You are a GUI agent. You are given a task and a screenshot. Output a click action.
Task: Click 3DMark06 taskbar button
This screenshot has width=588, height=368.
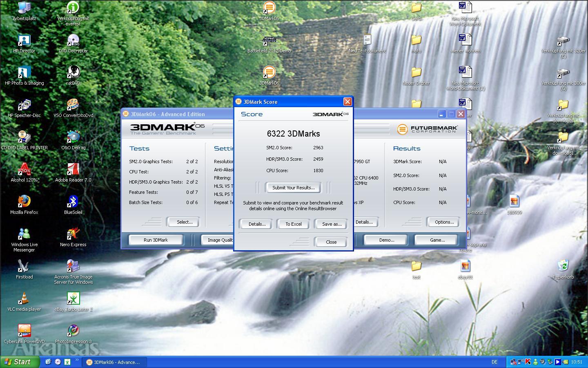click(x=114, y=362)
